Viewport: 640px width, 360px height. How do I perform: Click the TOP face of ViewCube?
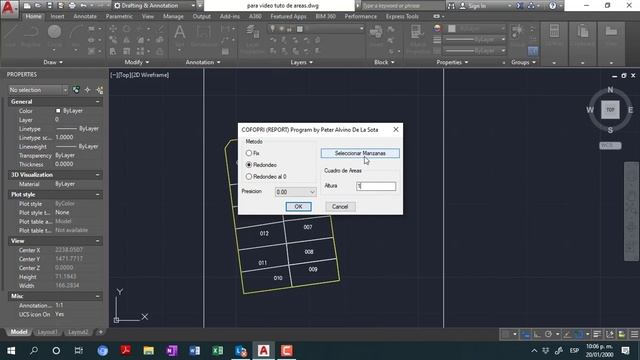610,110
